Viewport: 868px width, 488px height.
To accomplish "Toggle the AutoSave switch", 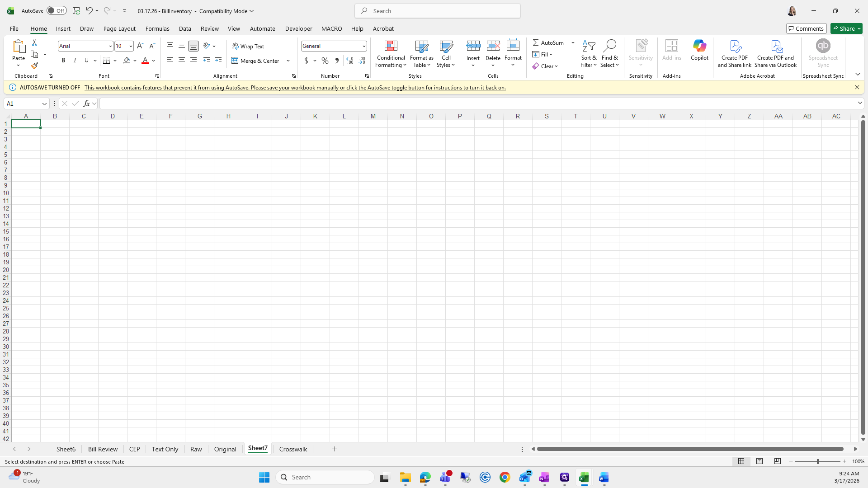I will [57, 11].
